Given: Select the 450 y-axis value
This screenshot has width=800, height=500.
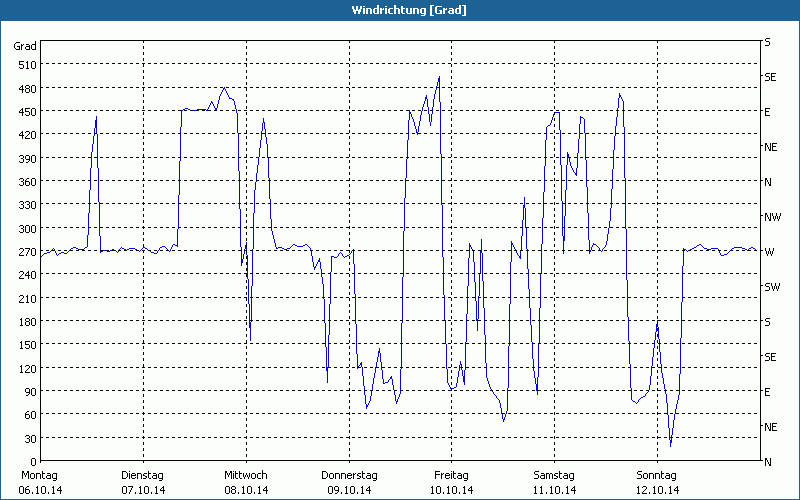Looking at the screenshot, I should [x=28, y=112].
